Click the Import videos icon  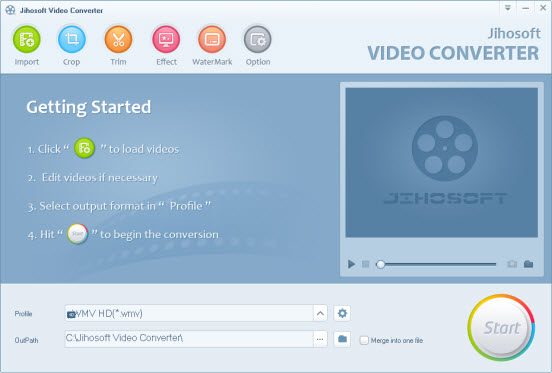pos(27,39)
